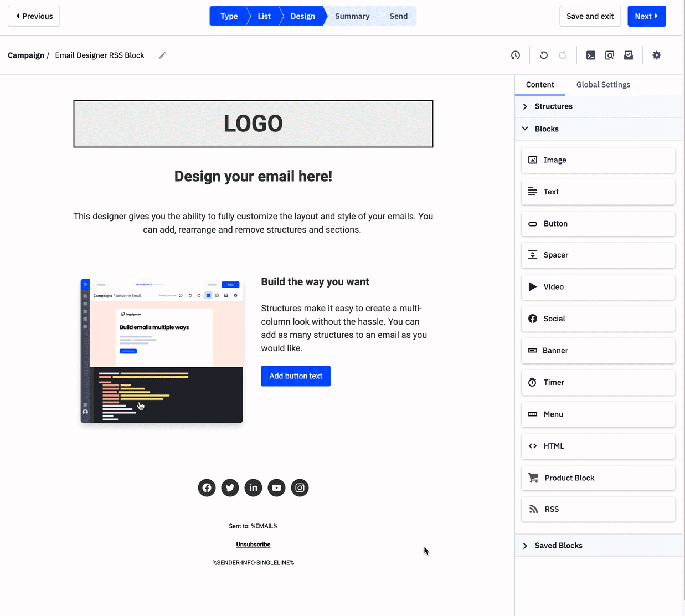The width and height of the screenshot is (685, 616).
Task: Select the HTML block
Action: [598, 446]
